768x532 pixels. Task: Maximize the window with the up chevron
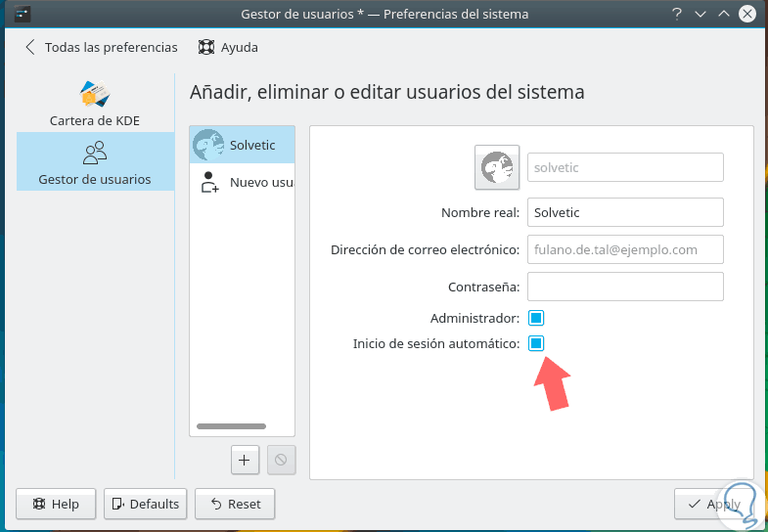724,14
